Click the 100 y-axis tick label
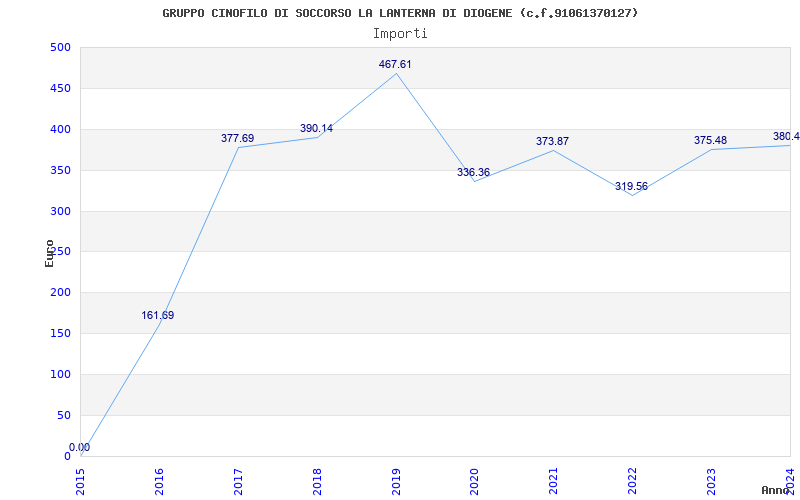The height and width of the screenshot is (500, 800). point(60,374)
